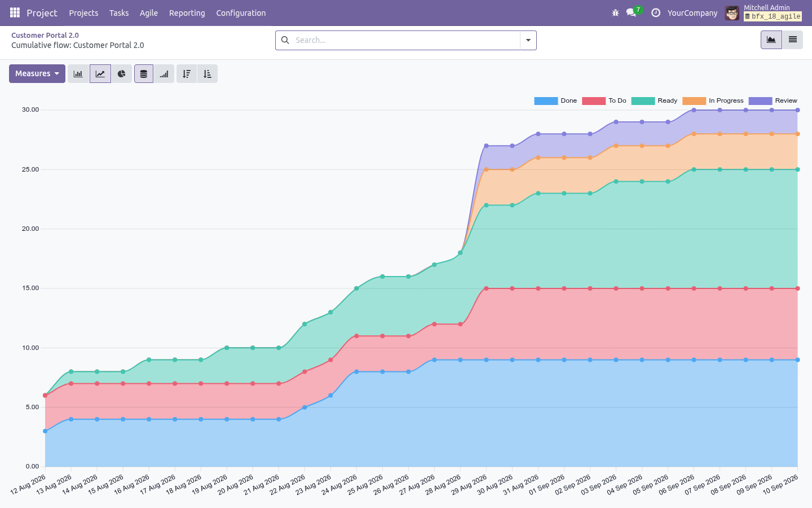Open the Measures dropdown
Screen dimensions: 812x508
pos(37,74)
